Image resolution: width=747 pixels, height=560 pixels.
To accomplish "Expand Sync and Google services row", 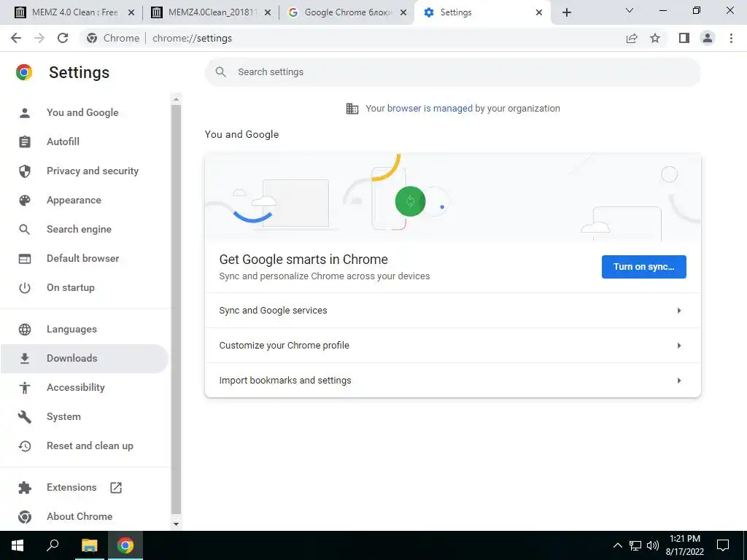I will [452, 311].
